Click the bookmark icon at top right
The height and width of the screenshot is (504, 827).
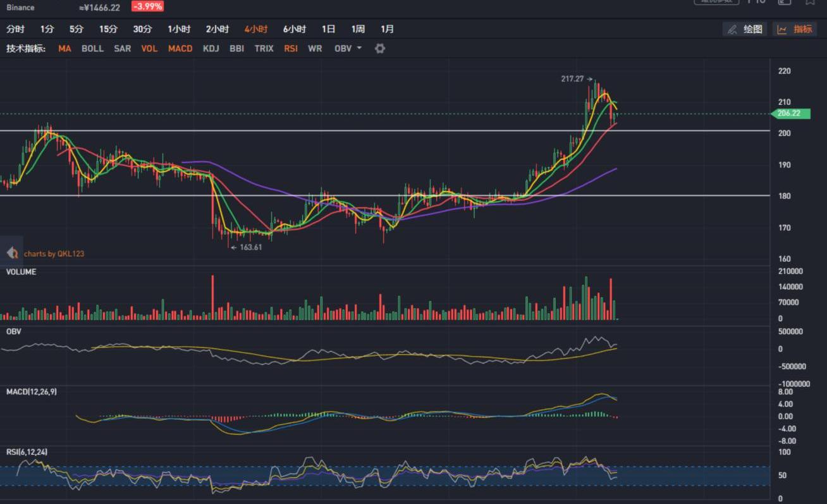pyautogui.click(x=810, y=2)
